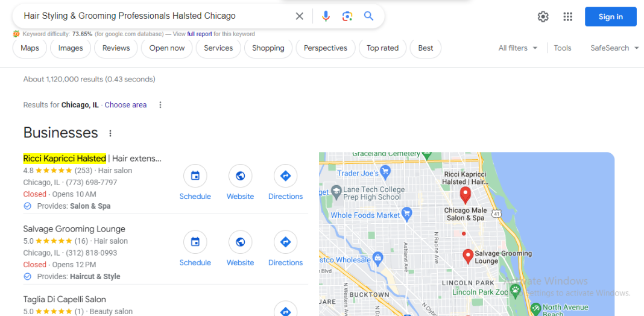Open more options beside Choose area
Viewport: 644px width, 316px height.
tap(160, 105)
